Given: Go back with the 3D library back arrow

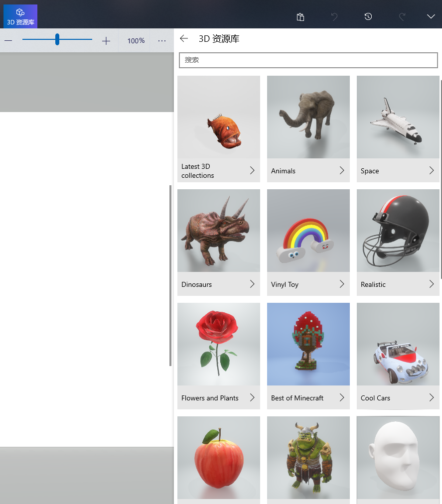Looking at the screenshot, I should click(x=184, y=38).
